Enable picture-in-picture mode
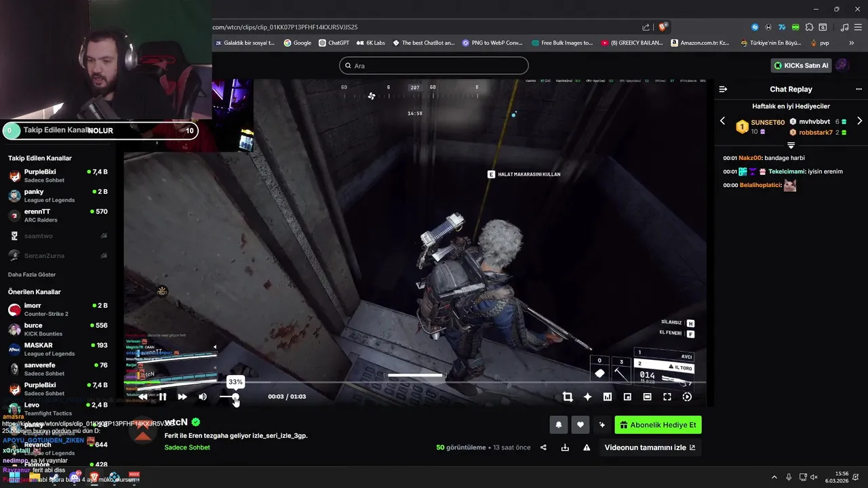The width and height of the screenshot is (868, 488). pos(627,397)
